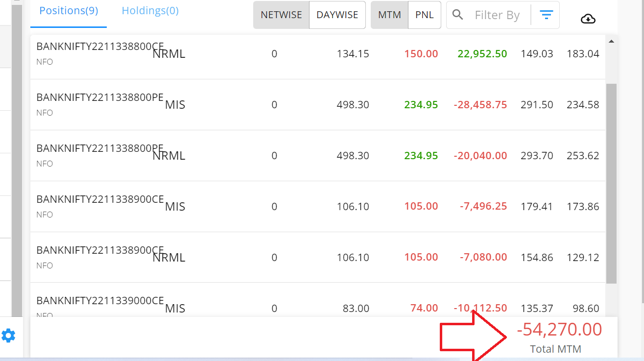The image size is (644, 361).
Task: Click the average value 135.37
Action: click(537, 309)
